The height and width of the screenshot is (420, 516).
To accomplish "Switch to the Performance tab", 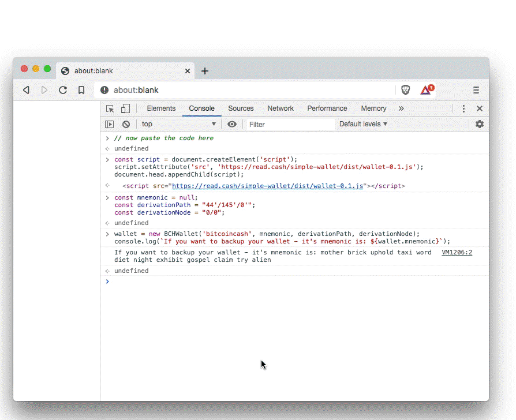I will [x=327, y=108].
